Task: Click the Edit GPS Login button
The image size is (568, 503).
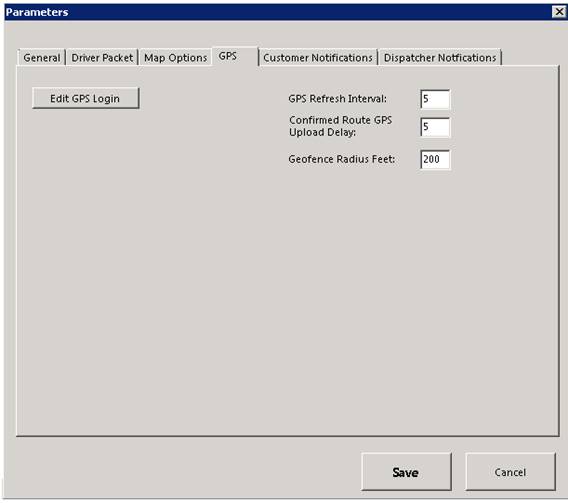Action: pyautogui.click(x=85, y=98)
